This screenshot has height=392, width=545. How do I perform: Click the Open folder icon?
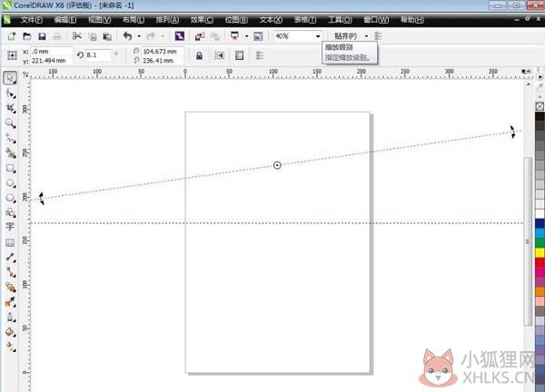click(x=26, y=36)
